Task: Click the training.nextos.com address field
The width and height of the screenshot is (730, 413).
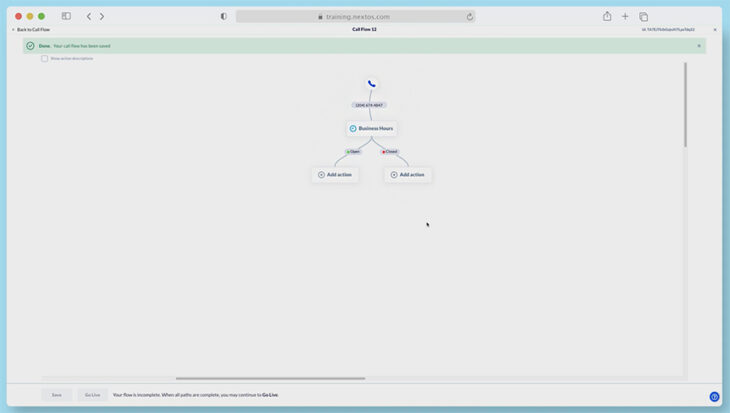Action: [x=355, y=16]
